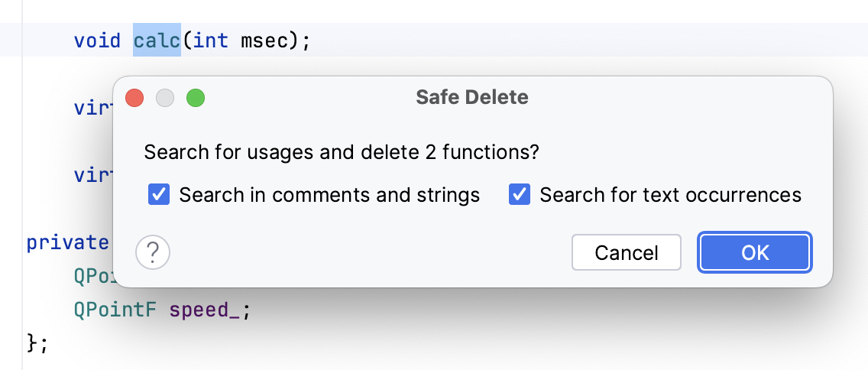Click the msec parameter name

click(x=264, y=41)
